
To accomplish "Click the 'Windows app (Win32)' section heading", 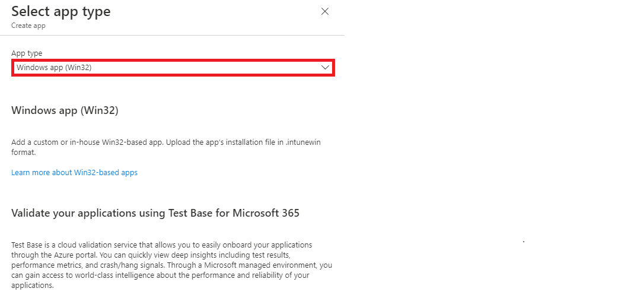I will click(65, 110).
